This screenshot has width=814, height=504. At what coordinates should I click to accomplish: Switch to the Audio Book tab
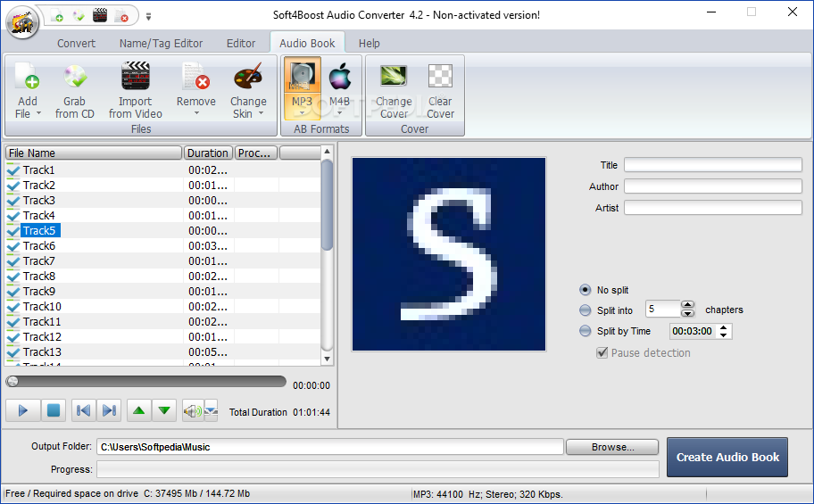307,44
